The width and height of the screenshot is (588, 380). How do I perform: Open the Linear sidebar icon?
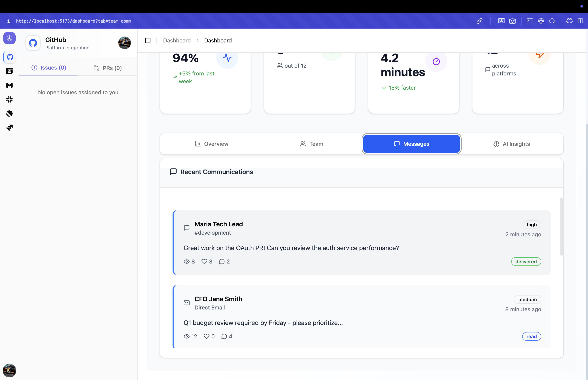point(9,114)
